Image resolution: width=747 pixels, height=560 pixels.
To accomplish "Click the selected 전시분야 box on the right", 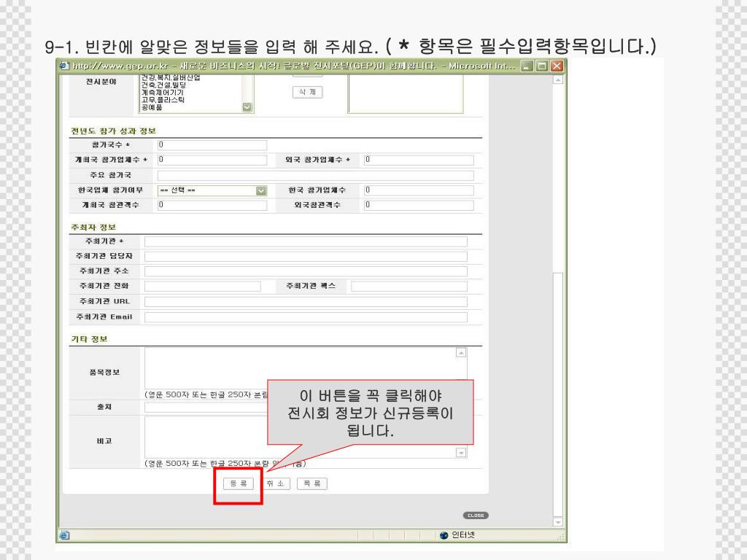I will pos(406,94).
